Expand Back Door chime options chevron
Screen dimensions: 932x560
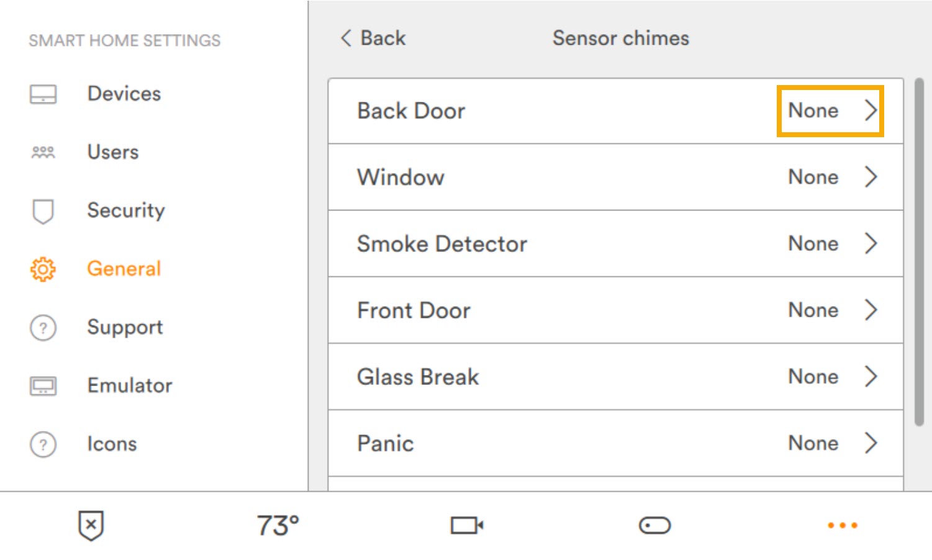point(871,111)
